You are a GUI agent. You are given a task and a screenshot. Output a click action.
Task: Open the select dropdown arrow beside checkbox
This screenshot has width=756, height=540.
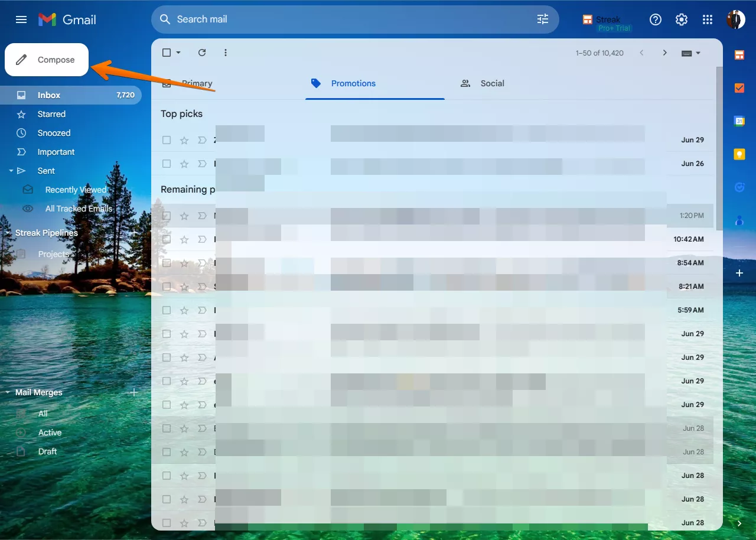pos(178,53)
